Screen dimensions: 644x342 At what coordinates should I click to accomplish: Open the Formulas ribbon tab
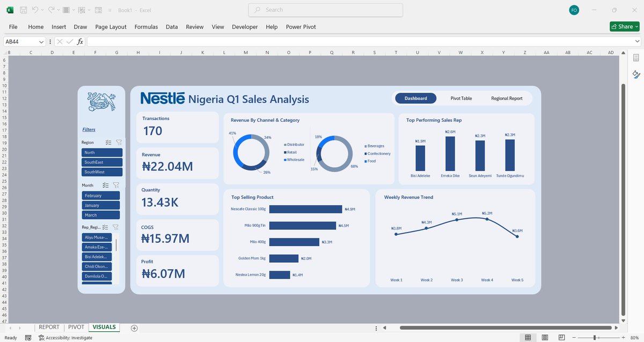[146, 27]
